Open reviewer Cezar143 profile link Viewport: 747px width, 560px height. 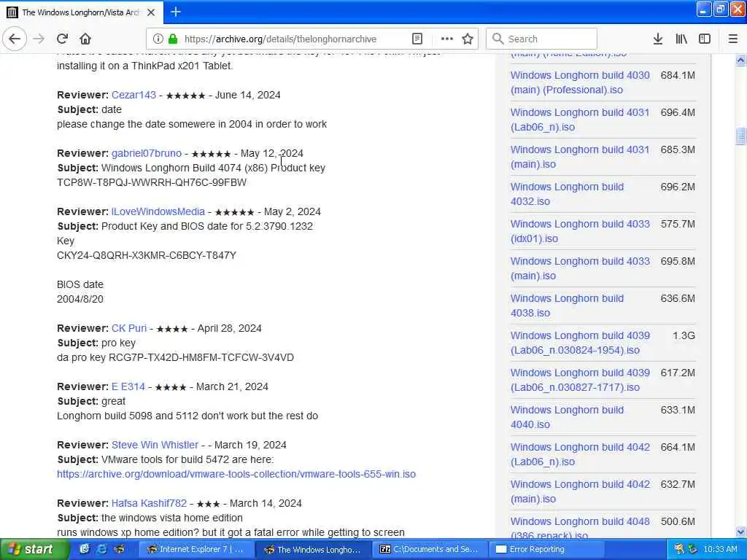coord(133,95)
